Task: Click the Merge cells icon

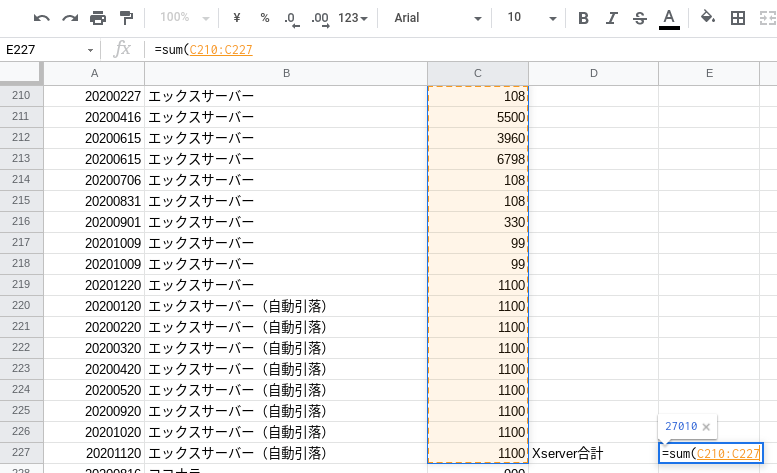Action: pyautogui.click(x=768, y=18)
